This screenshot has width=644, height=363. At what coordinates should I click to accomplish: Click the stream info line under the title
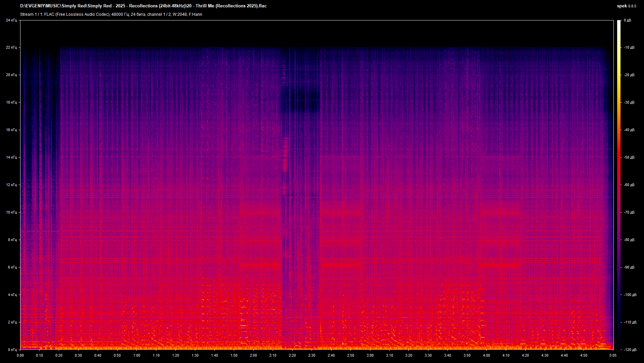click(x=111, y=14)
